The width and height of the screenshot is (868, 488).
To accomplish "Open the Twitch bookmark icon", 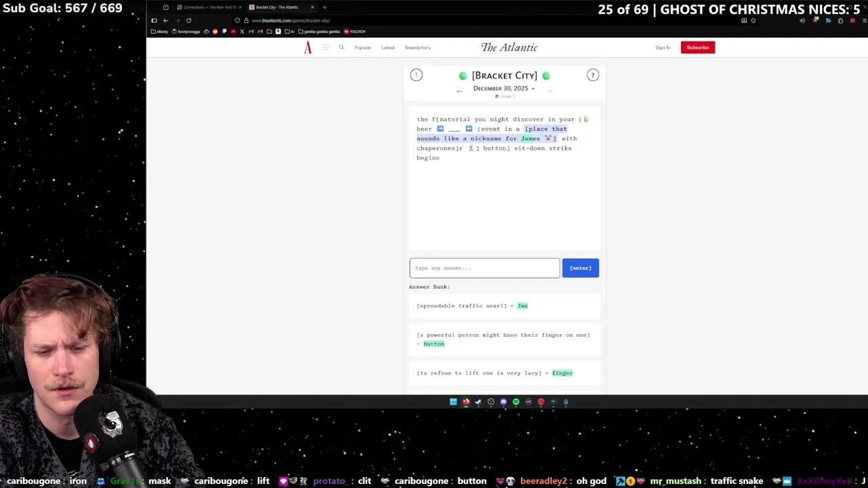I will point(224,32).
